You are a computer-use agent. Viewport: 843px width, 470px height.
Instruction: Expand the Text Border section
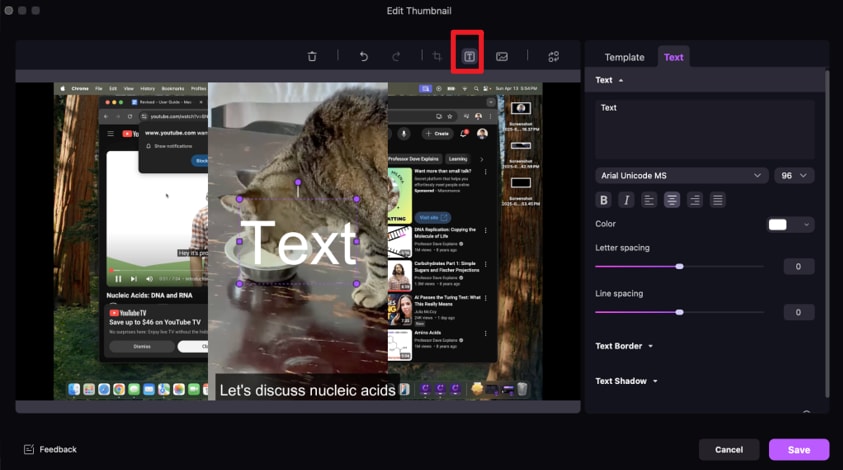[x=624, y=346]
